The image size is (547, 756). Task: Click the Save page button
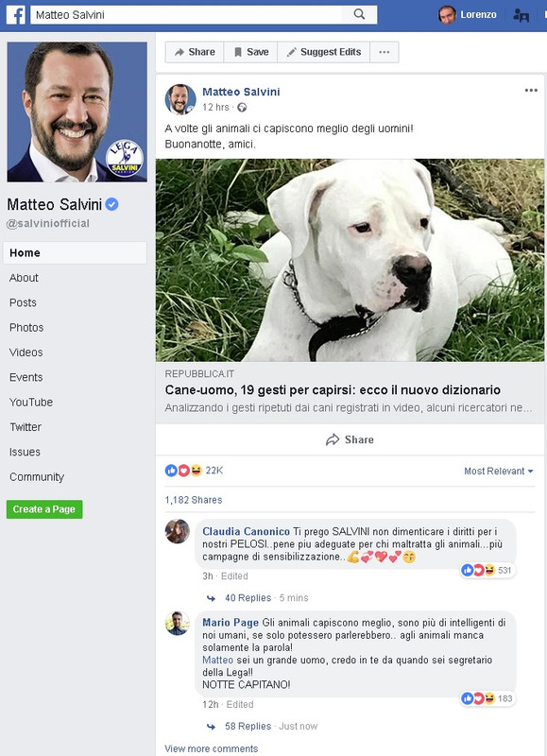click(250, 52)
